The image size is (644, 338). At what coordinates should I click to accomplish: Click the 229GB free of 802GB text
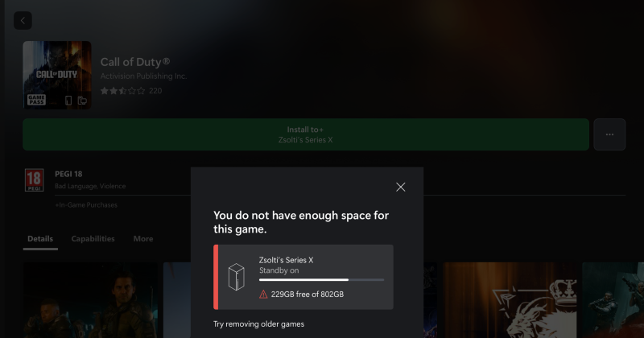[308, 295]
